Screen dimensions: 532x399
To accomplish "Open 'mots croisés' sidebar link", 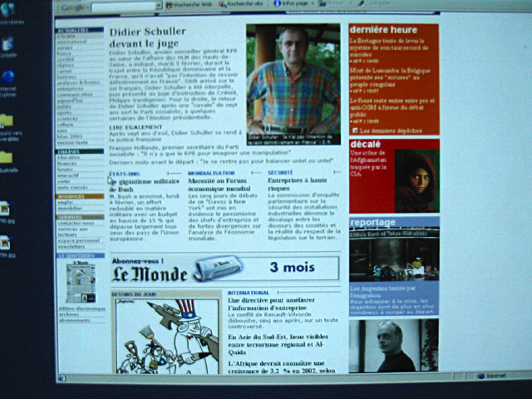I will pos(72,187).
